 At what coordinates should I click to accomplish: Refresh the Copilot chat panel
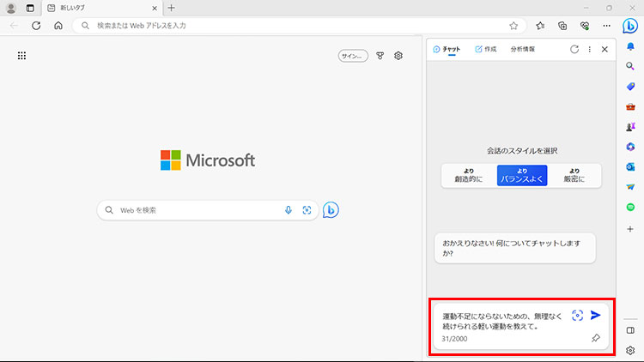pyautogui.click(x=574, y=50)
